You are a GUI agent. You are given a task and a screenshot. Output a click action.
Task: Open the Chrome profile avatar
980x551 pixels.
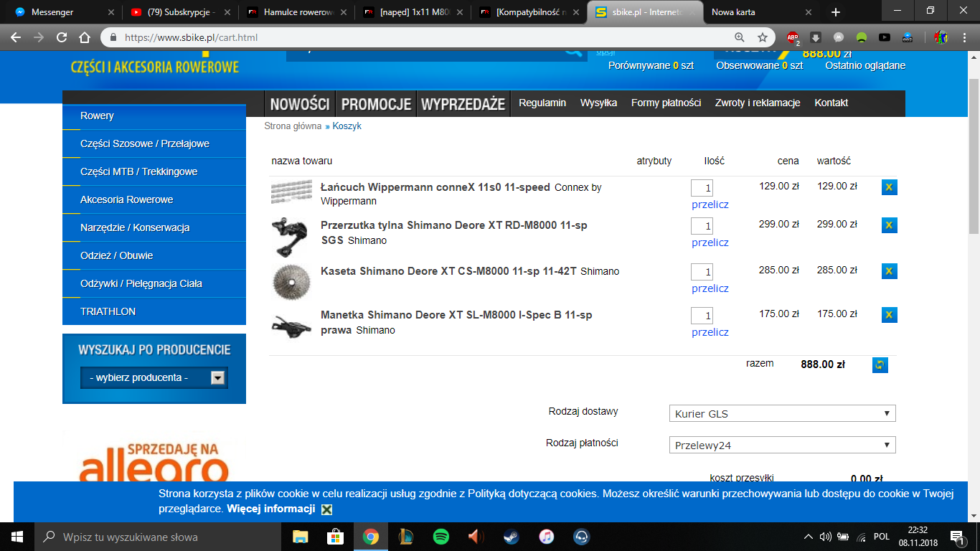click(941, 37)
